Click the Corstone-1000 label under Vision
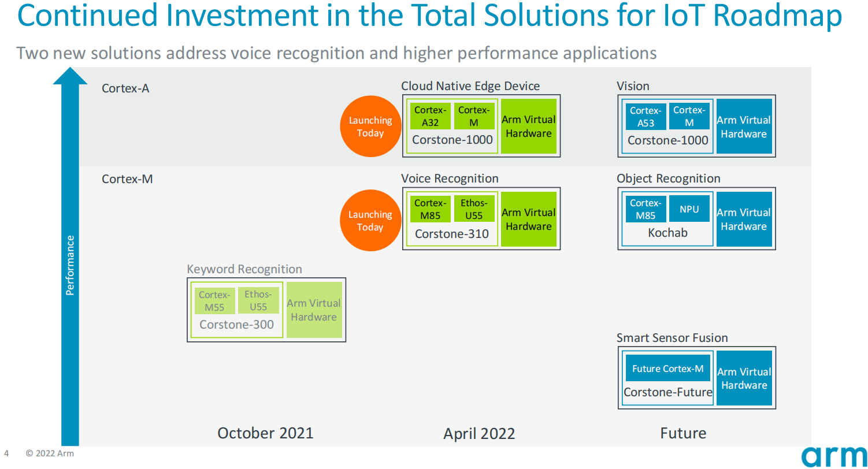Screen dimensions: 868x469 pos(668,140)
